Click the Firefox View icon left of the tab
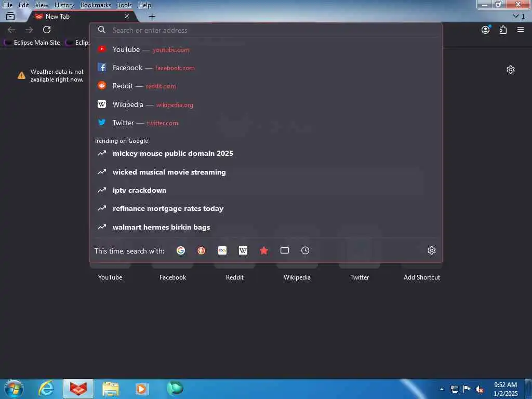 click(10, 16)
